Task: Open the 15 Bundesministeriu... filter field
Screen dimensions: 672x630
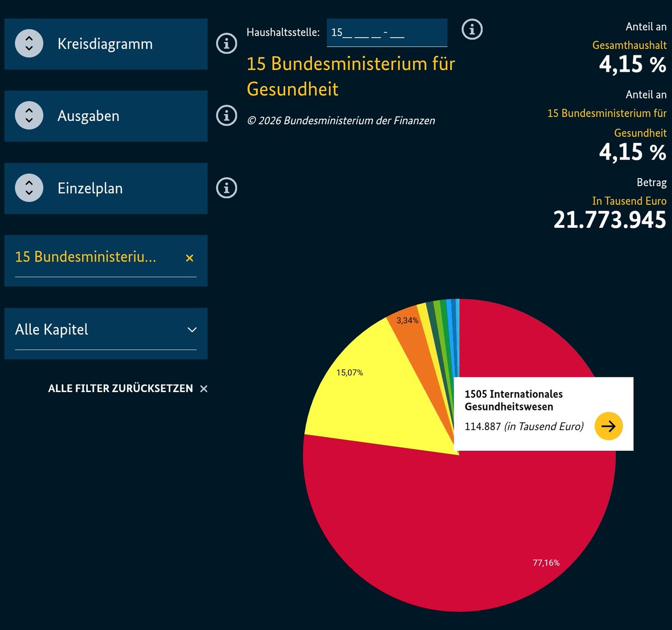Action: [106, 260]
